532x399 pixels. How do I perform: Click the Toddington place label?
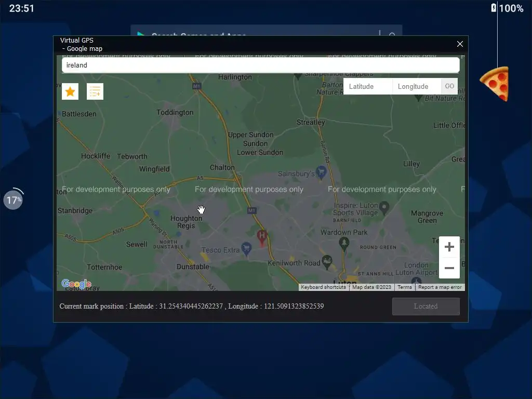click(x=175, y=112)
